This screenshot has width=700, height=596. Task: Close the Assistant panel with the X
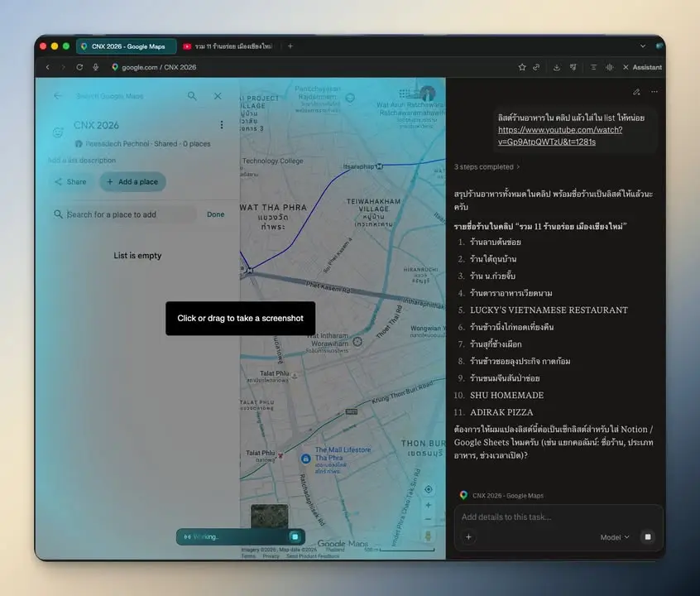[x=626, y=67]
